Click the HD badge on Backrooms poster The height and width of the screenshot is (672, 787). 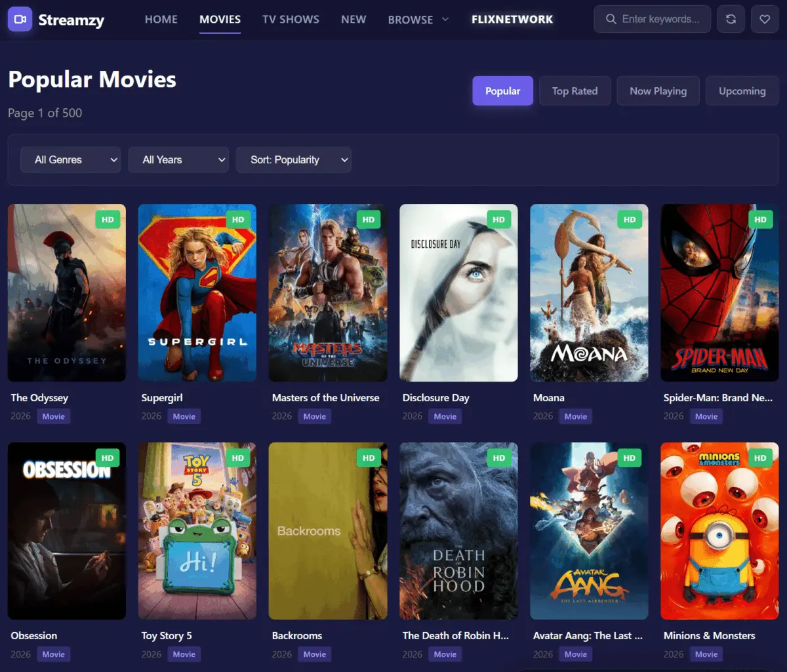coord(369,458)
